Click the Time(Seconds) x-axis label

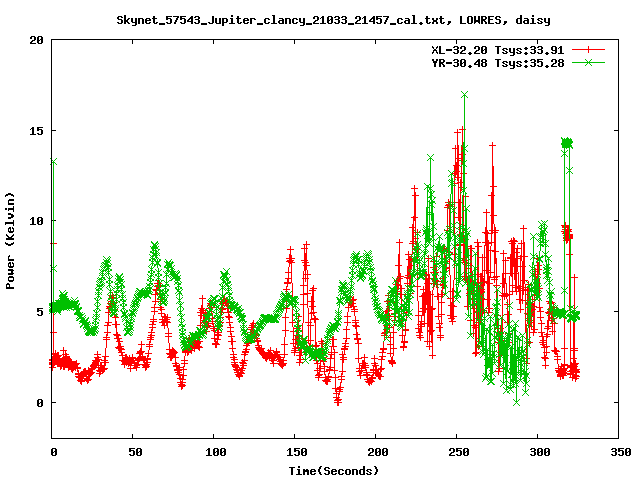334,471
